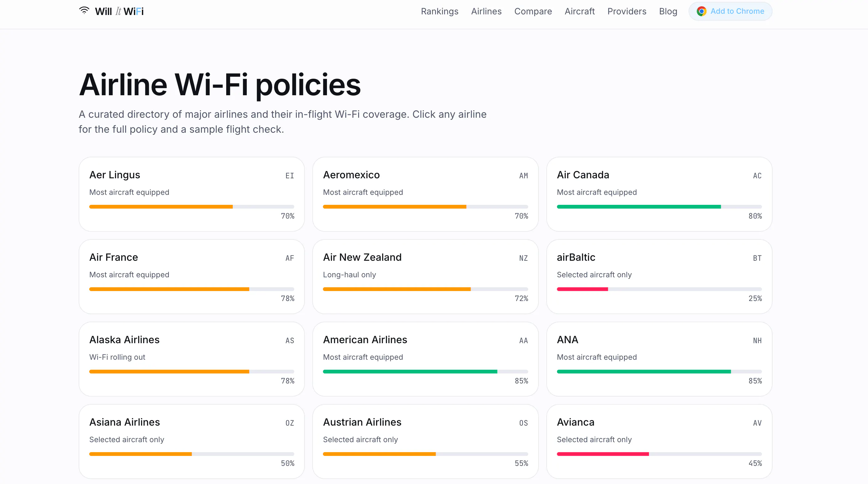Click the 25% value for airBaltic
868x484 pixels.
[755, 299]
